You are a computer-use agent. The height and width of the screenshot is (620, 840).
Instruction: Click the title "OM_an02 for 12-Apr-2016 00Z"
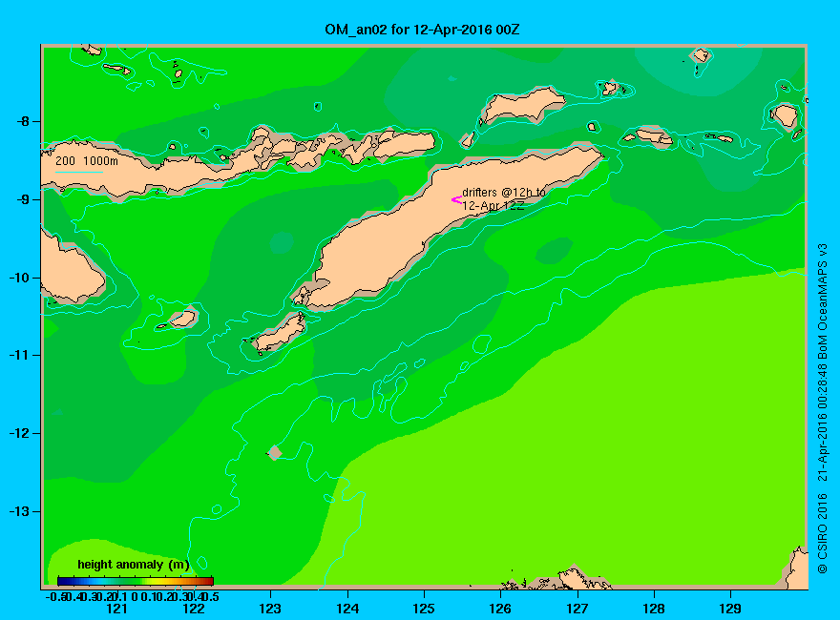tap(422, 29)
